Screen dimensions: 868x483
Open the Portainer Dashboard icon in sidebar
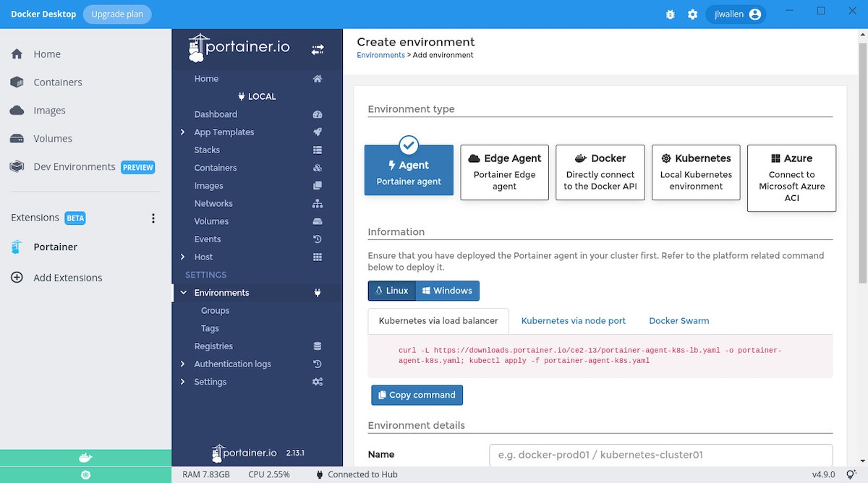point(317,114)
